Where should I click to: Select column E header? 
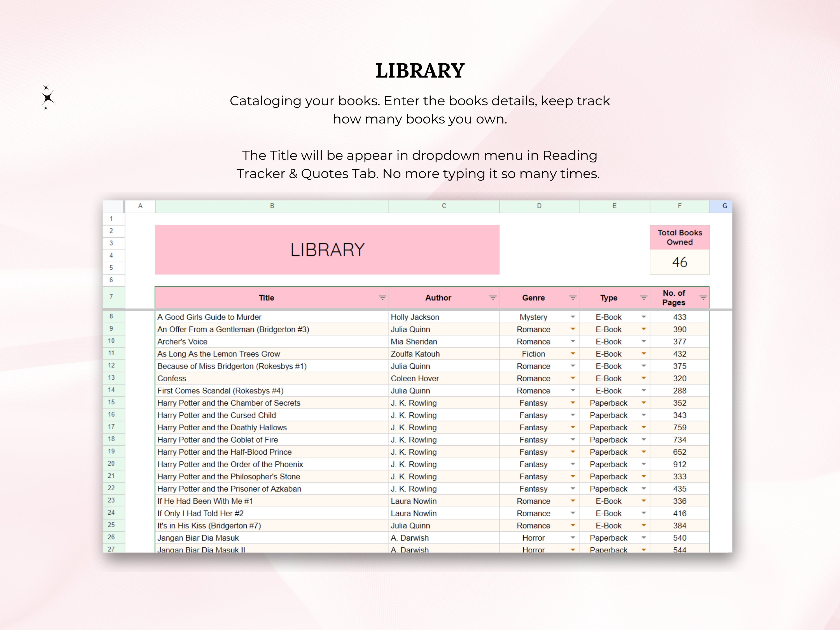click(614, 206)
